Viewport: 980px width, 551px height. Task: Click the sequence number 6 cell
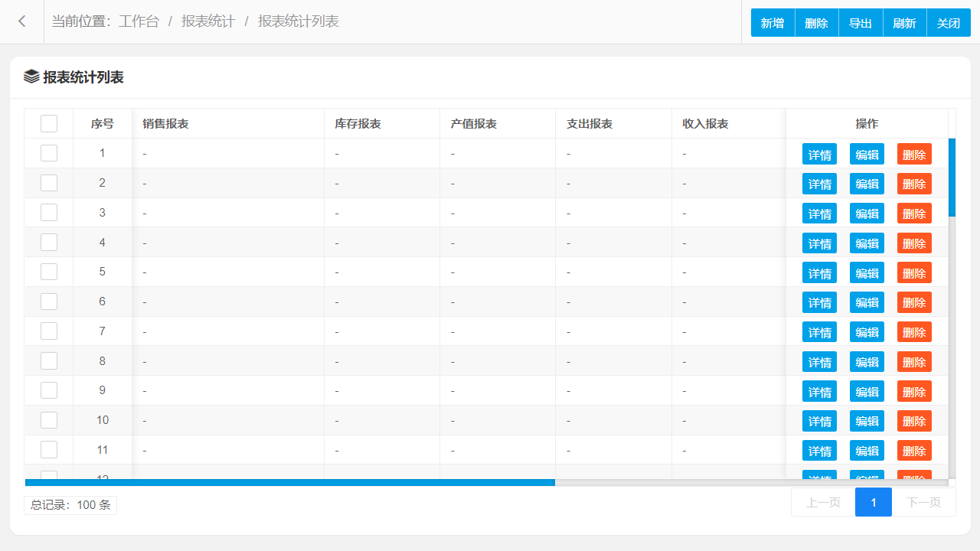pos(102,302)
